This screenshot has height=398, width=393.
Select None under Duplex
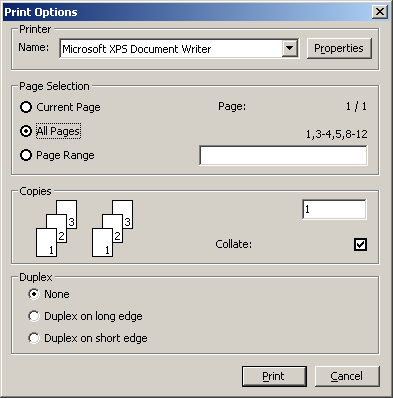click(34, 294)
